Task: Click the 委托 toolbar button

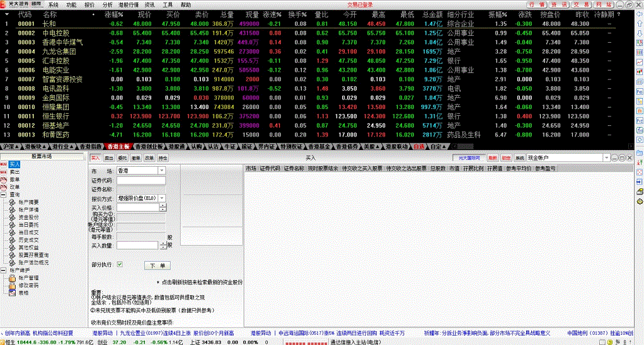Action: (122, 158)
